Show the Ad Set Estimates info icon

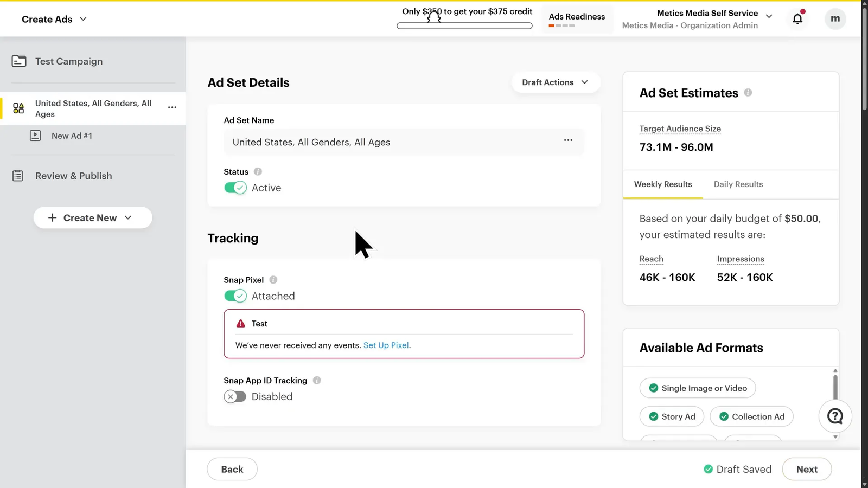(748, 93)
